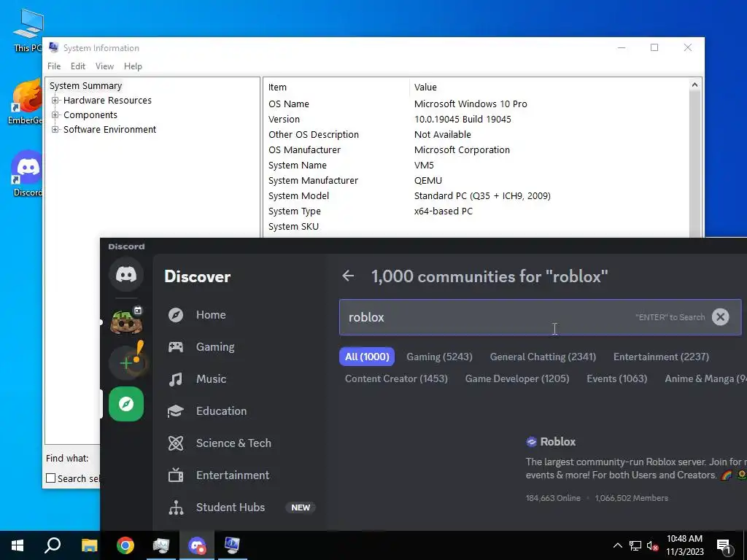Filter results by General Chatting (2341)
The height and width of the screenshot is (560, 747).
pos(543,357)
